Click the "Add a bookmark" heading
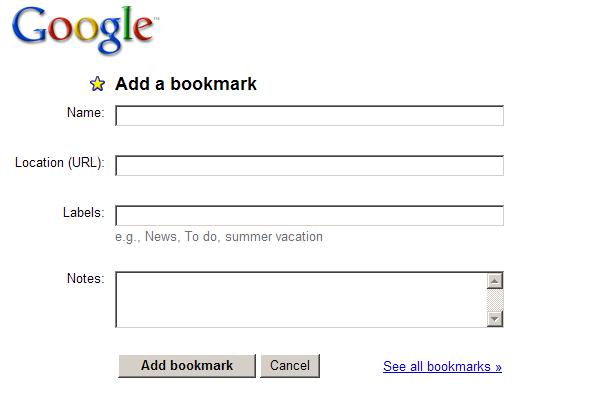Viewport: 613px width, 414px height. (x=186, y=84)
